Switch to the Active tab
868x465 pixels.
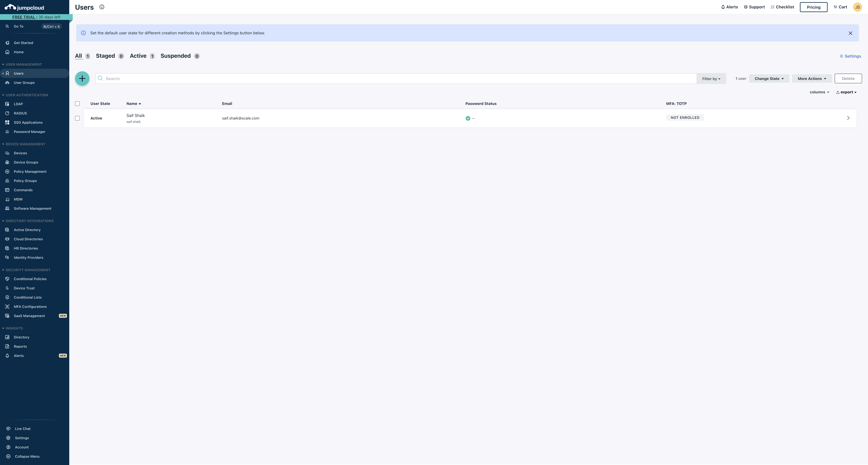pyautogui.click(x=138, y=56)
